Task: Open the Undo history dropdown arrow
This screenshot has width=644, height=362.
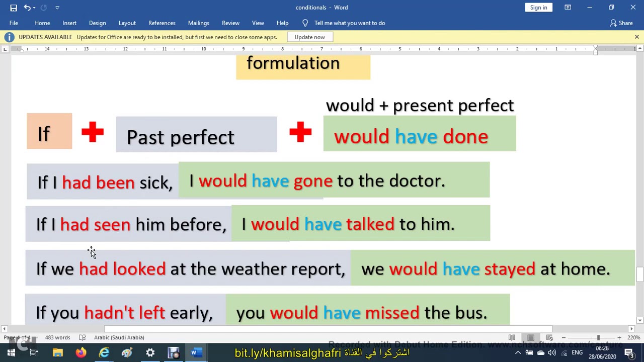Action: [34, 8]
